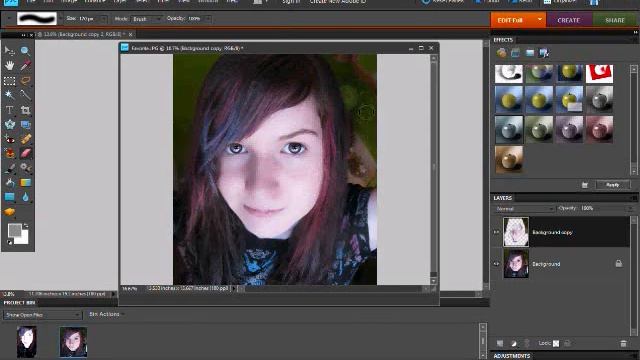
Task: Open the layer Opacity dropdown arrow
Action: (631, 209)
